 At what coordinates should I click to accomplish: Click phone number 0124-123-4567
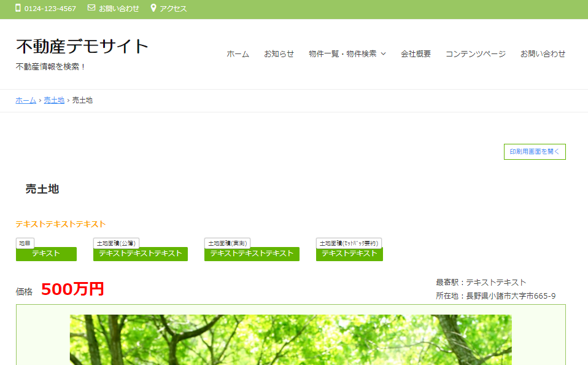coord(50,9)
